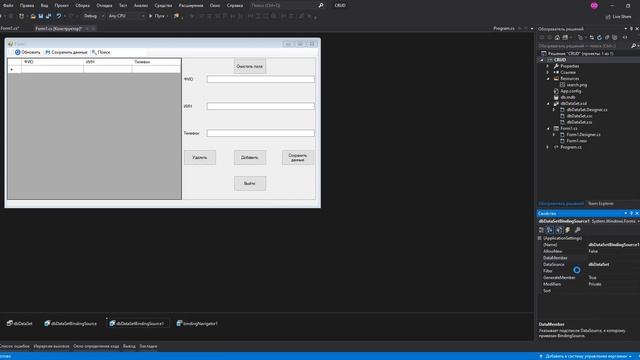Switch to the Team Explorer tab

(600, 203)
